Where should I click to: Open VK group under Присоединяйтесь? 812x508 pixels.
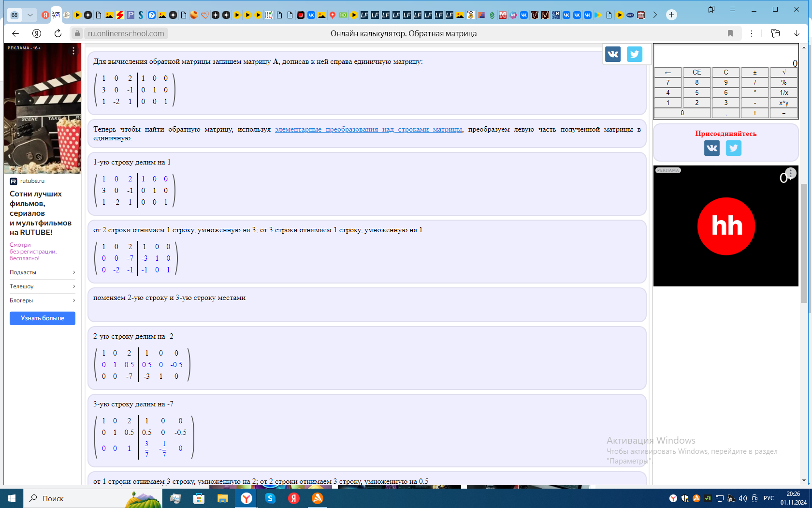tap(712, 148)
